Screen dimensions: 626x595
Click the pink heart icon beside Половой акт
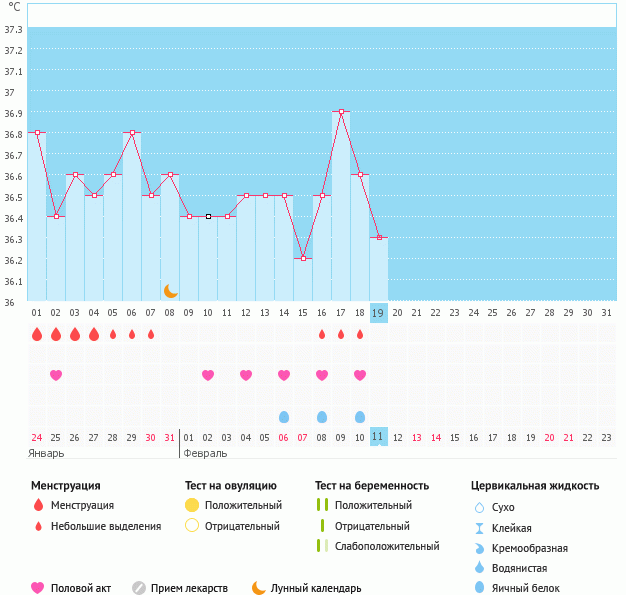point(39,588)
